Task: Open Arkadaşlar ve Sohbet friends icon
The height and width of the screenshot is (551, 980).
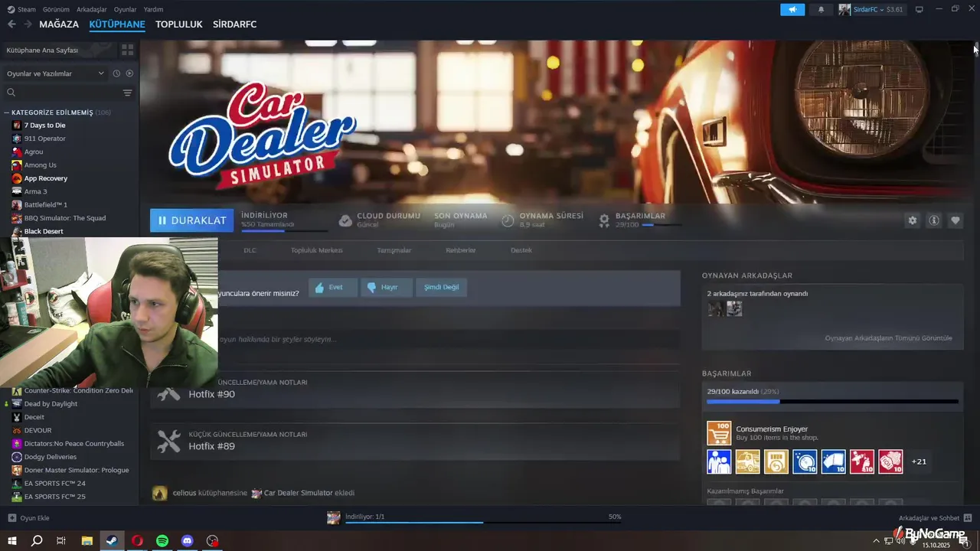Action: click(968, 518)
